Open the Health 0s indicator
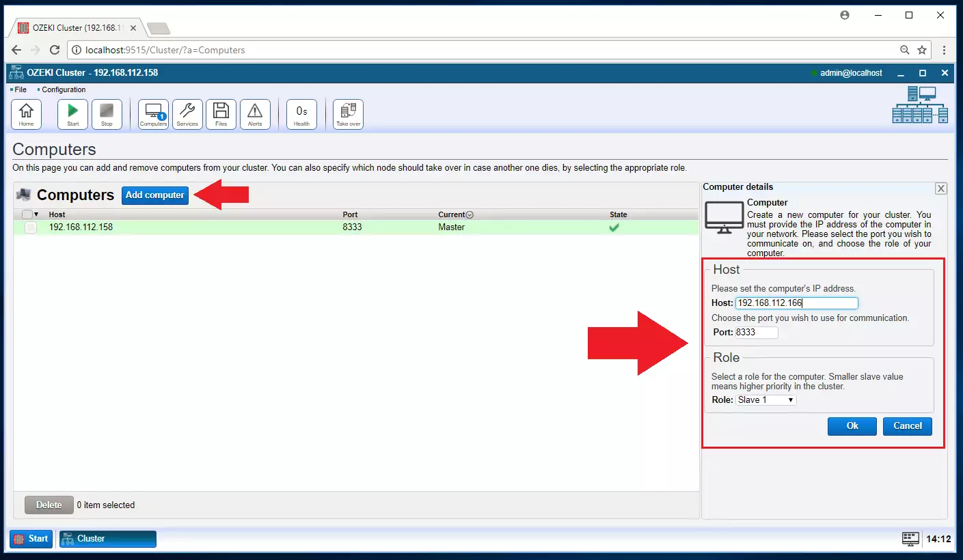Screen dimensions: 963x560 pyautogui.click(x=301, y=114)
